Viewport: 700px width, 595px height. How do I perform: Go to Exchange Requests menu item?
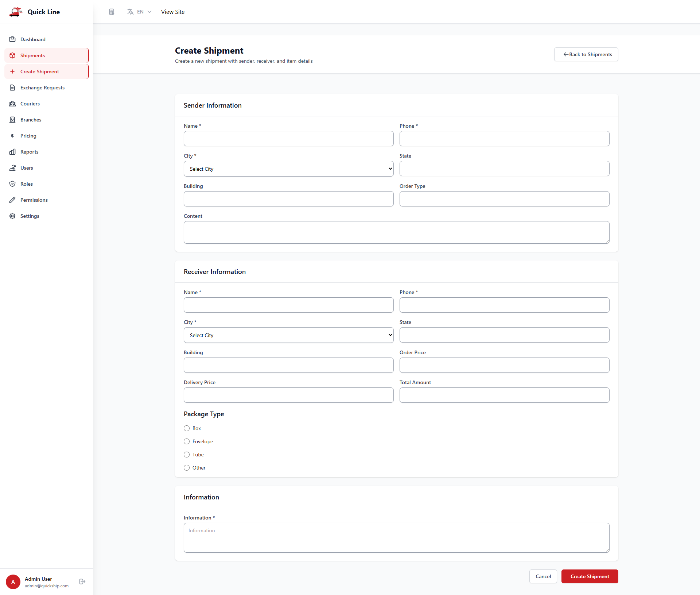click(x=42, y=88)
